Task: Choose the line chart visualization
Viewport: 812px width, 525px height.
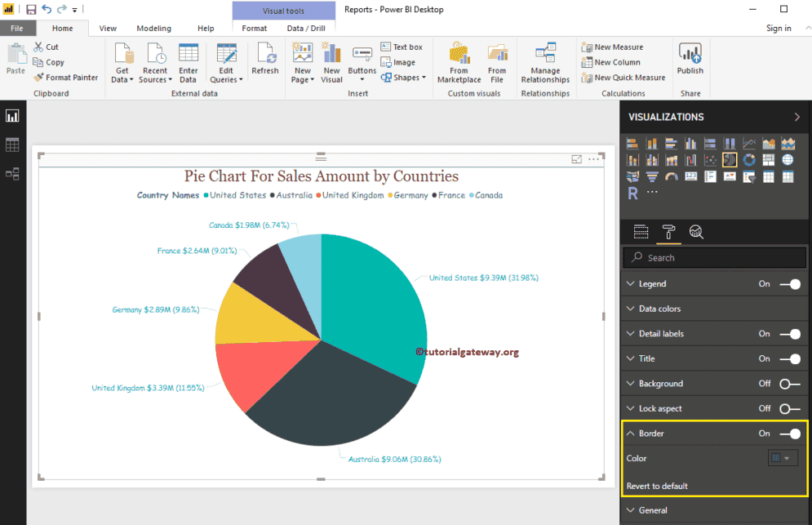Action: [749, 144]
